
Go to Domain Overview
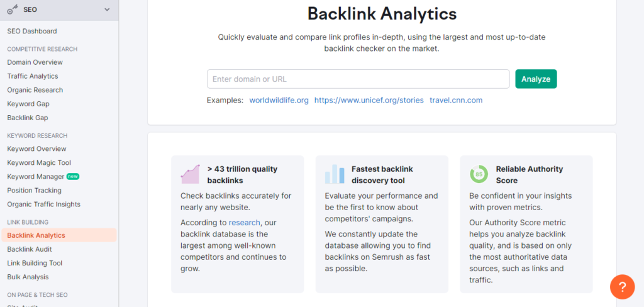point(35,62)
